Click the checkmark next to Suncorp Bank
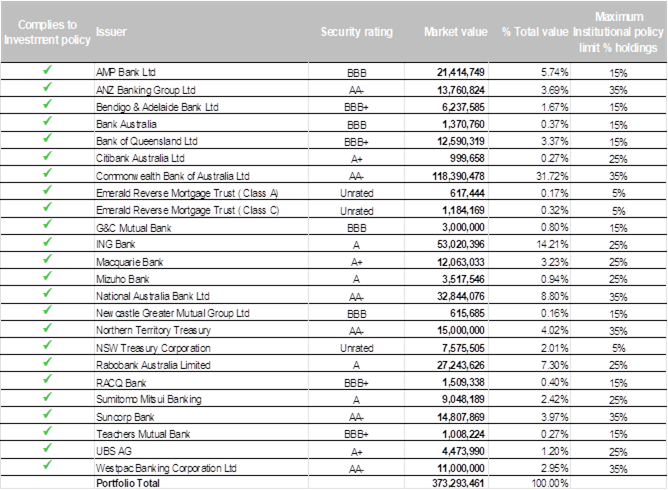The height and width of the screenshot is (490, 668). point(47,414)
